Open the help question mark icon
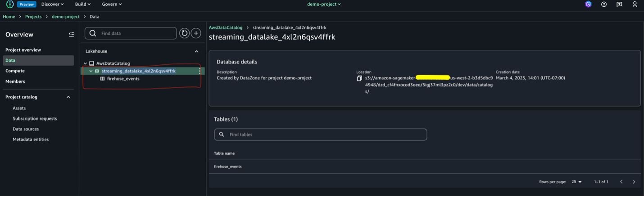The width and height of the screenshot is (644, 198). coord(604,4)
